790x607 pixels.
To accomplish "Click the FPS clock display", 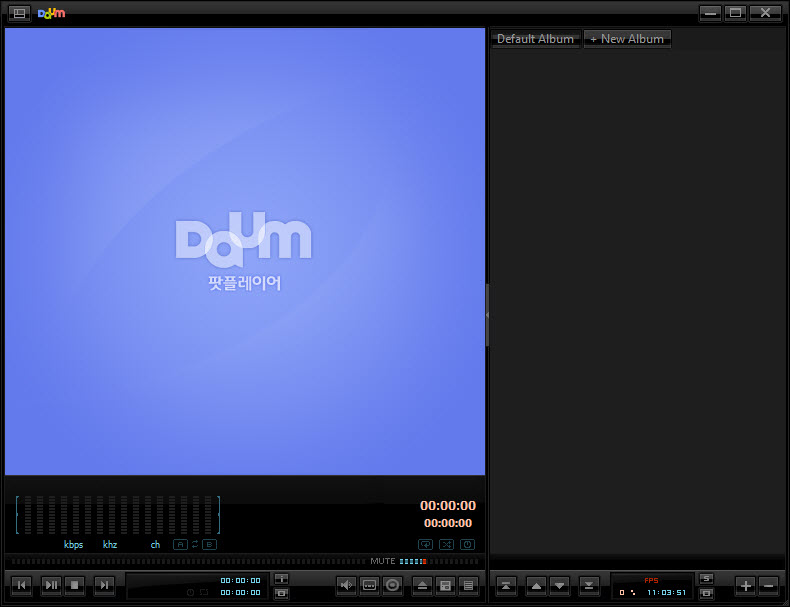I will click(x=652, y=586).
